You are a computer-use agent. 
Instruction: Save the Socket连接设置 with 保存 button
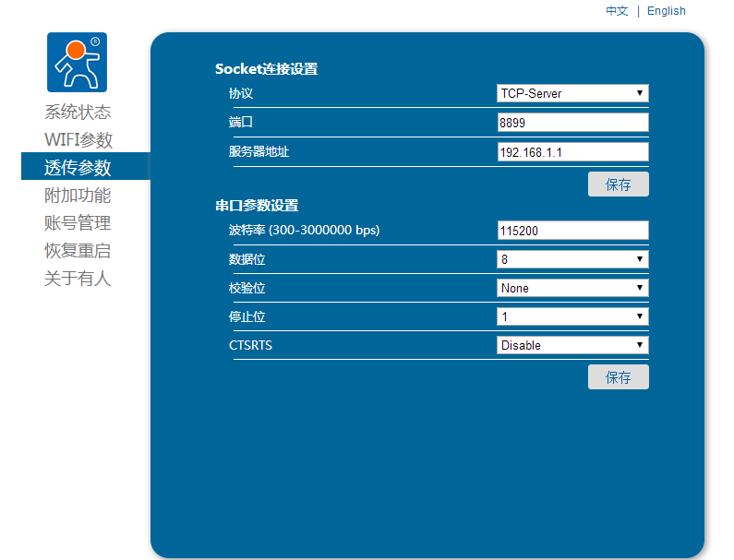tap(618, 185)
